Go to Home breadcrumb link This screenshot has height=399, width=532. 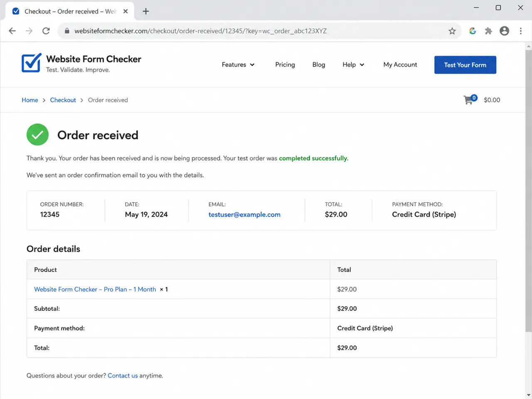[x=30, y=100]
